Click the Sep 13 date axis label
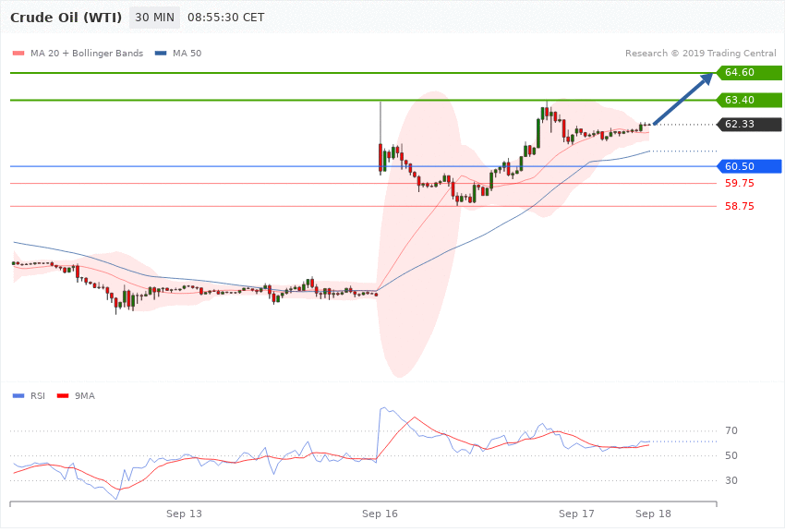 click(184, 514)
